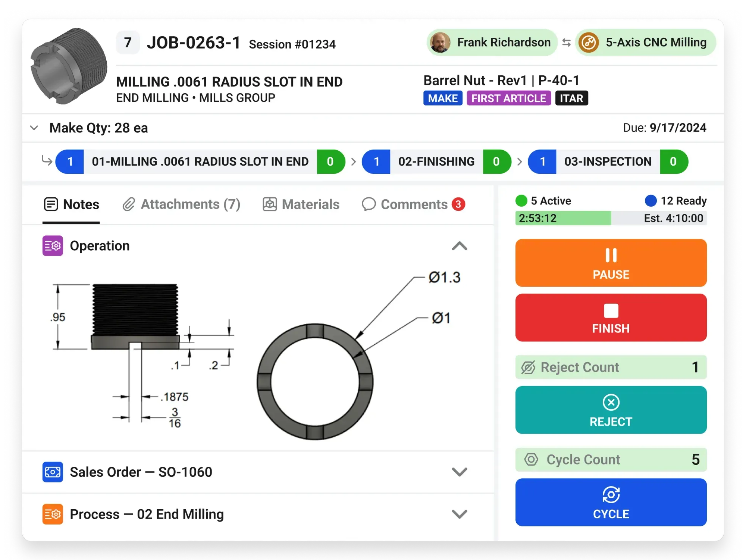Click the Session #01234 label
746x560 pixels.
coord(292,44)
